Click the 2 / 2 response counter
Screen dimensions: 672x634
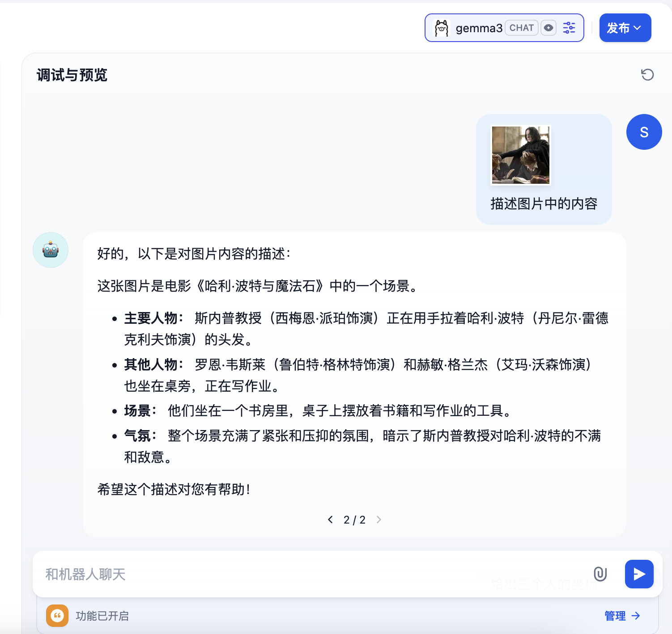click(354, 520)
